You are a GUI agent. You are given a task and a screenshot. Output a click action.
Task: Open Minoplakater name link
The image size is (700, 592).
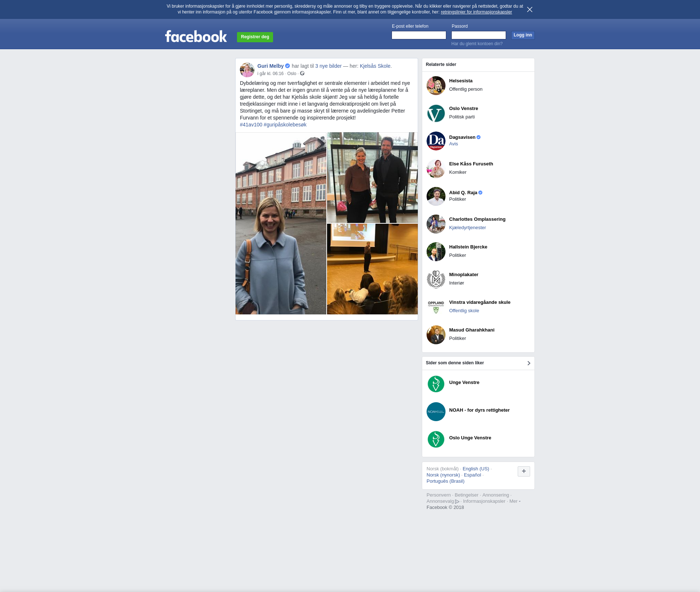(464, 275)
